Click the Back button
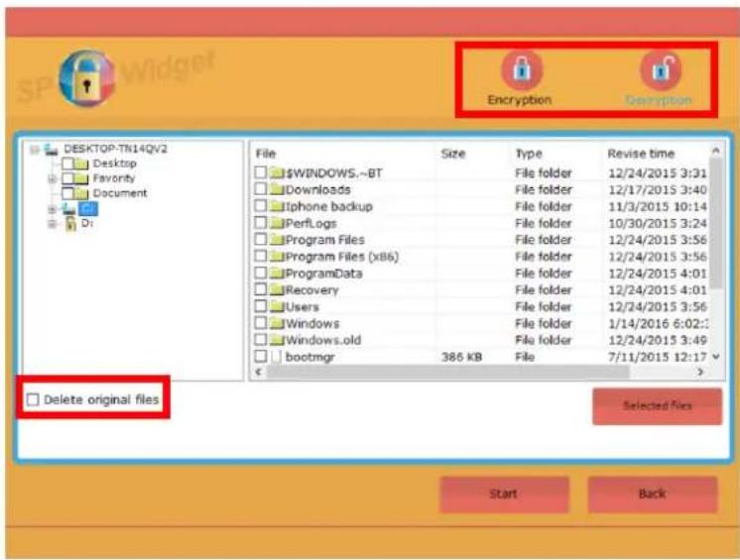The image size is (740, 560). pos(653,495)
